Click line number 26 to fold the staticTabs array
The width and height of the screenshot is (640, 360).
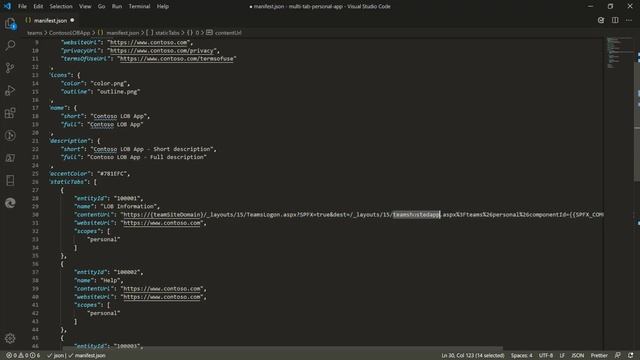point(35,182)
